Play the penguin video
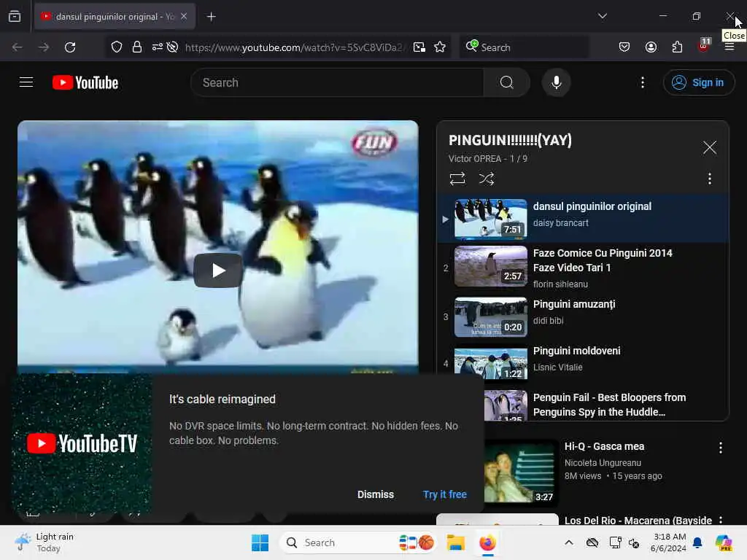Screen dimensions: 747x560 coord(217,271)
